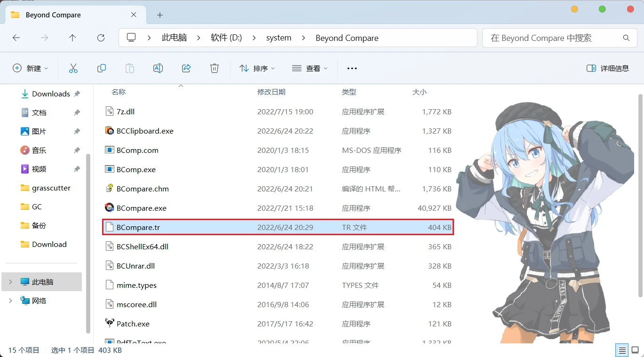
Task: Switch to large thumbnails view icon
Action: 635,350
